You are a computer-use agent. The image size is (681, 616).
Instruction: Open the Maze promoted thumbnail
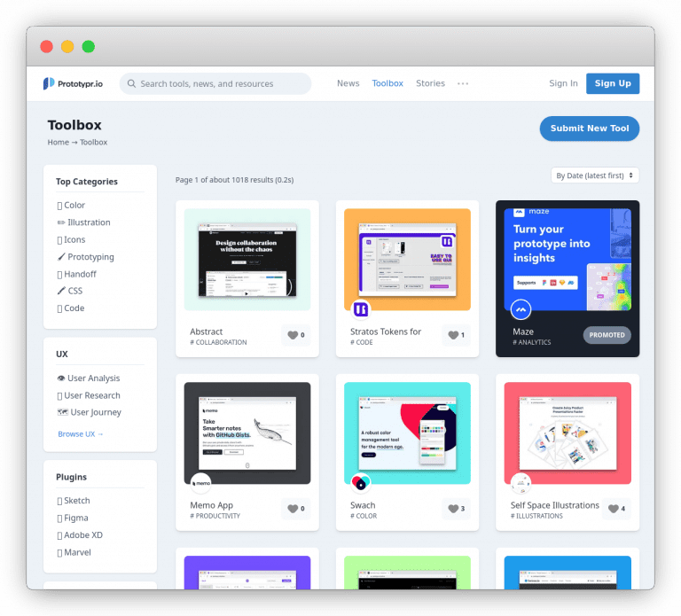567,260
